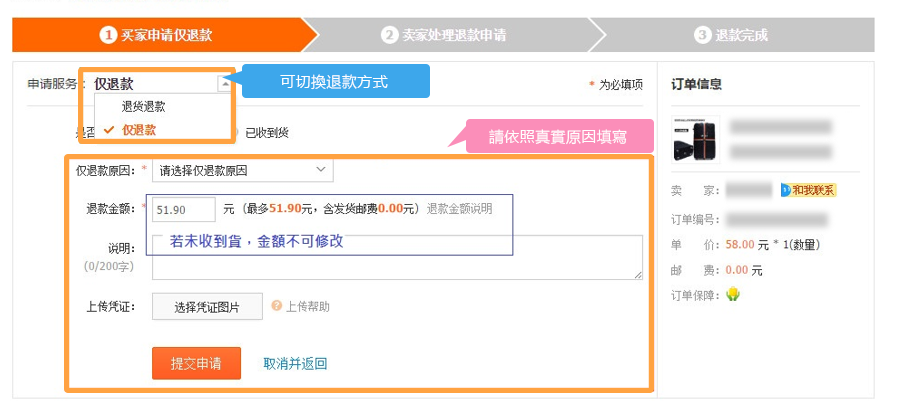Submit with the 提交申请 button
Image resolution: width=900 pixels, height=410 pixels.
pos(196,363)
